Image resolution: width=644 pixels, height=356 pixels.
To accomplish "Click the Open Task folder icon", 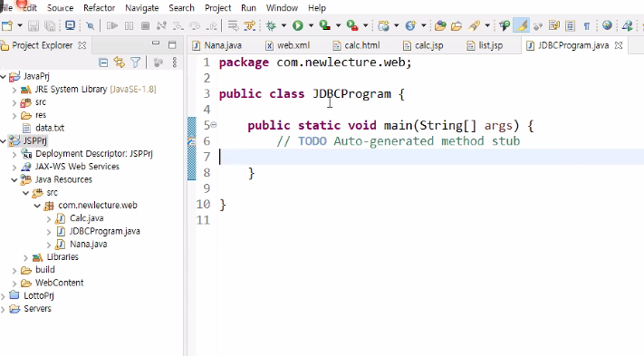I will click(457, 26).
